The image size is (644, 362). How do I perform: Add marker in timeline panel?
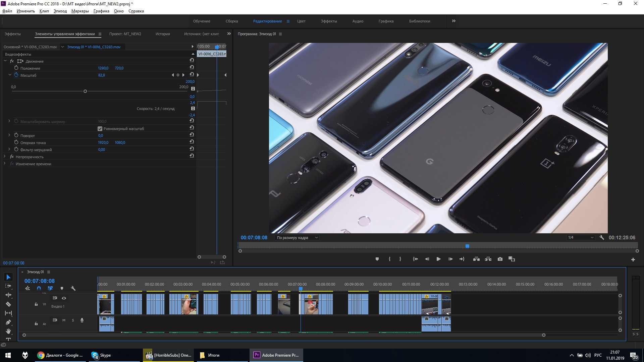coord(62,288)
